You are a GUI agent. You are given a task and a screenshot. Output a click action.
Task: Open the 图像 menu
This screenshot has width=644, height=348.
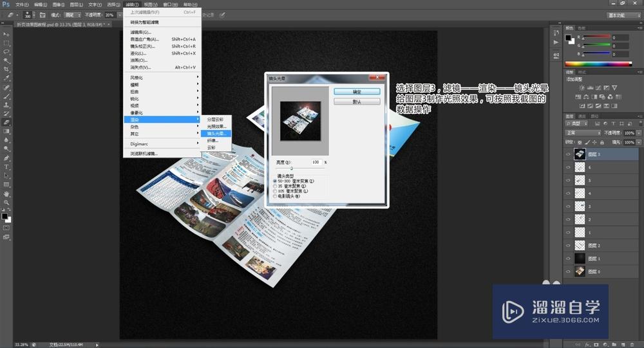click(59, 5)
